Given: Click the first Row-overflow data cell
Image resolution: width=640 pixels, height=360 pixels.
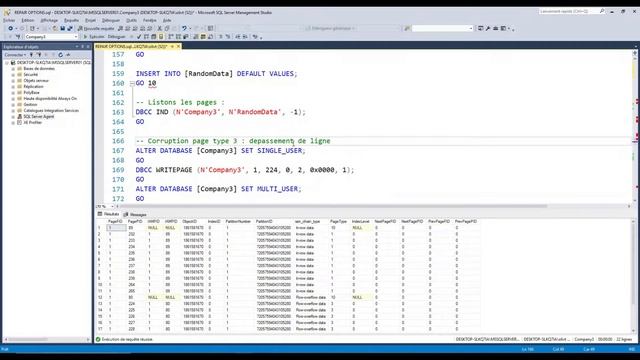Looking at the screenshot, I should 311,298.
